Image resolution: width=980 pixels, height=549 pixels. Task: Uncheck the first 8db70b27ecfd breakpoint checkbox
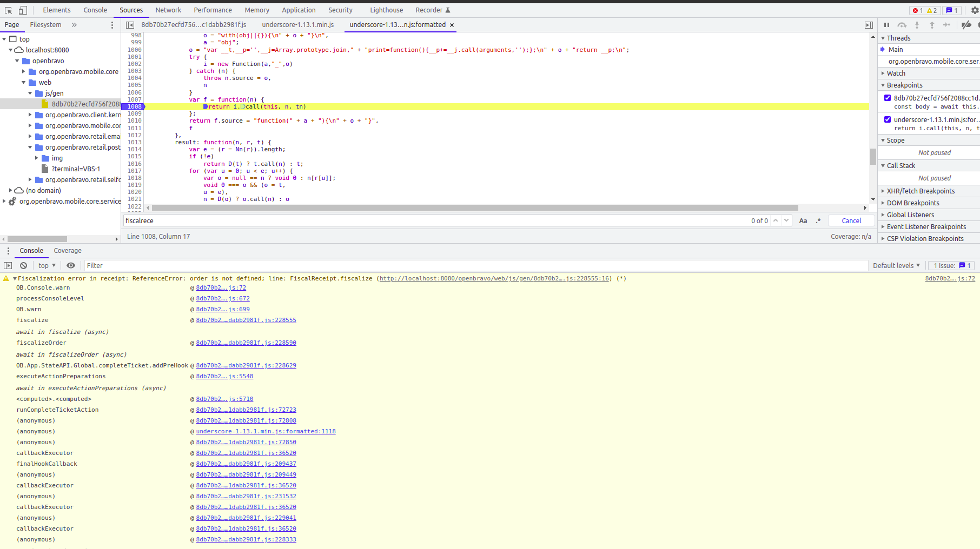888,98
